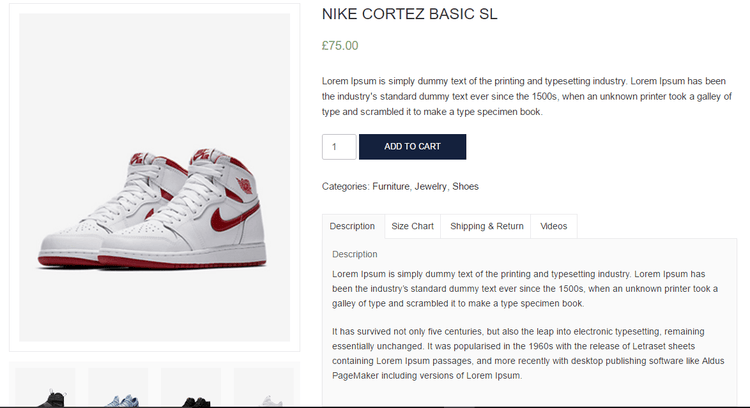Click the quantity input field

(x=339, y=147)
